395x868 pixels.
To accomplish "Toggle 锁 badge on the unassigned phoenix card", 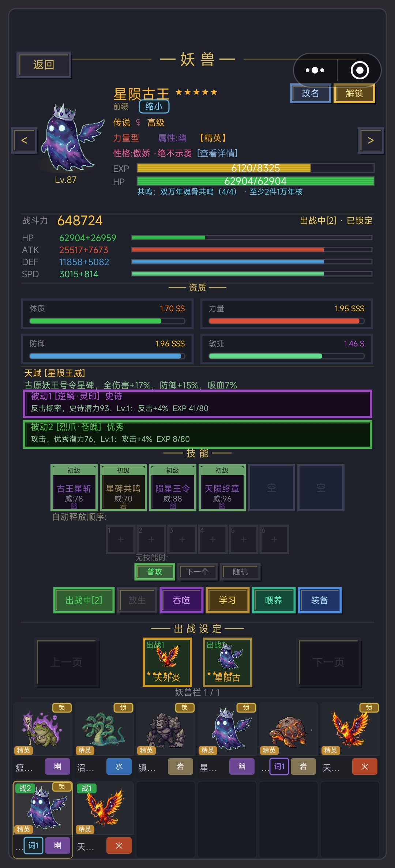I will [369, 707].
